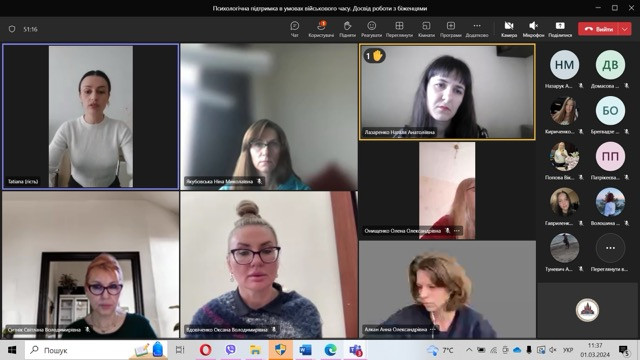The width and height of the screenshot is (640, 360).
Task: Select Кириченко's profile photo tile
Action: [x=564, y=110]
